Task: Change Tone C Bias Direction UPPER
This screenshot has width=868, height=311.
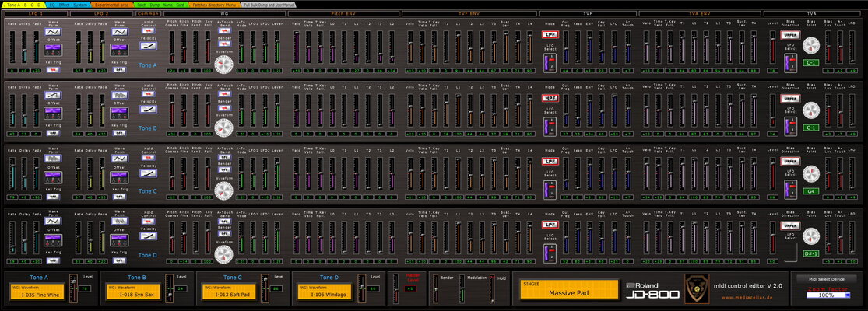Action: pyautogui.click(x=790, y=161)
